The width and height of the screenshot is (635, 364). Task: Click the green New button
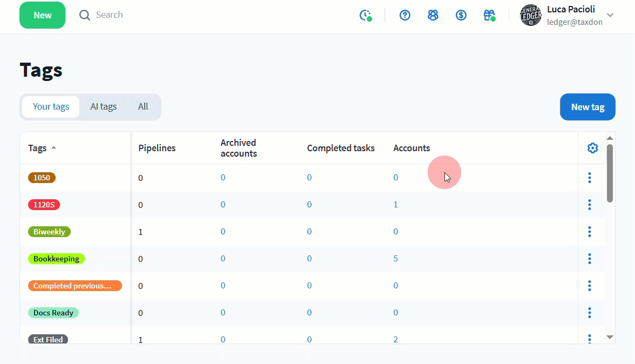click(x=42, y=15)
